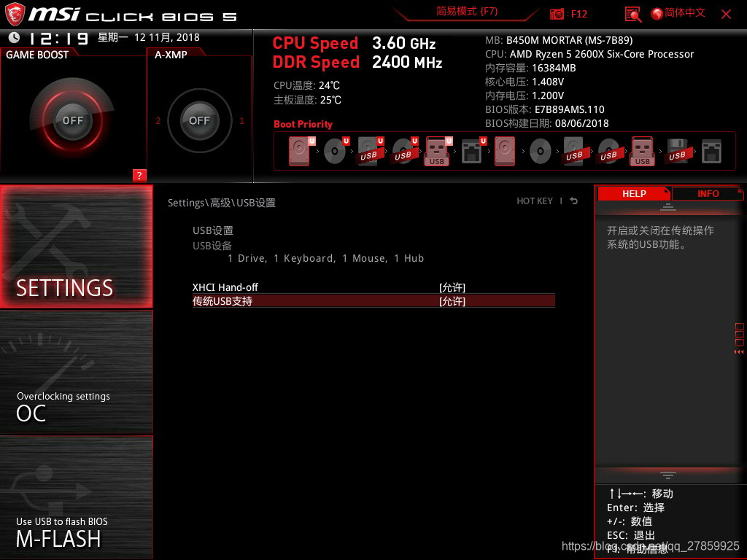
Task: Click the USB设置 heading text
Action: tap(213, 230)
